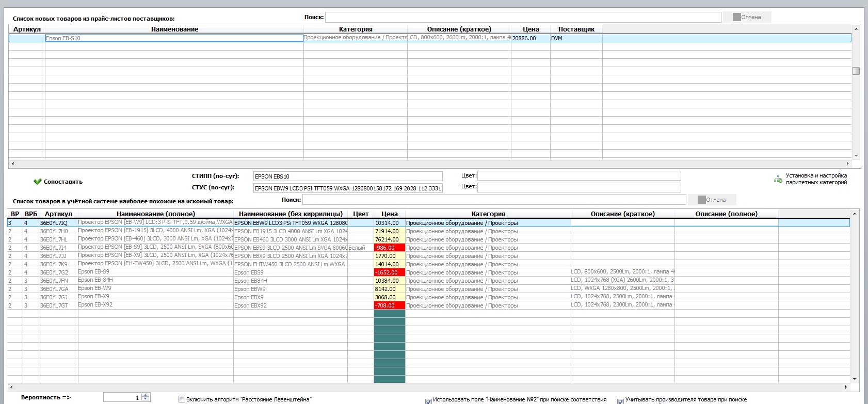Click the Описание (полное) column header
Image resolution: width=868 pixels, height=404 pixels.
726,214
